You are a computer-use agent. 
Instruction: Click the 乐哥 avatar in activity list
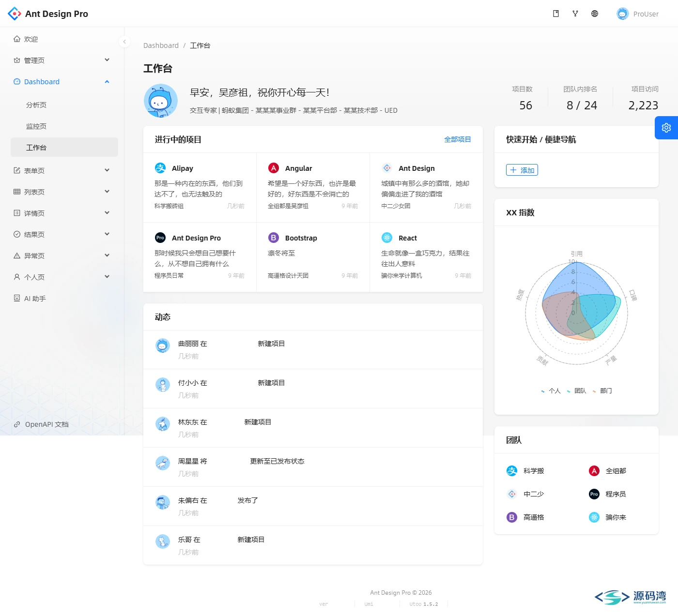(x=163, y=541)
